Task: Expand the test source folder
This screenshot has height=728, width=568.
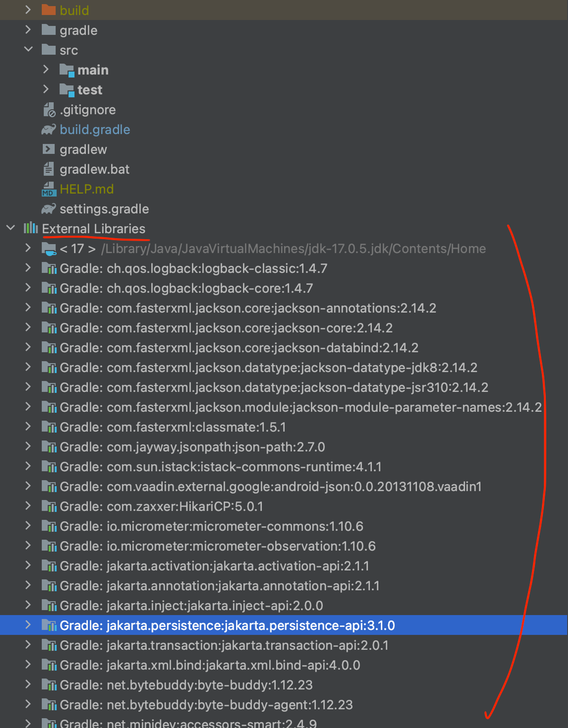Action: click(46, 89)
